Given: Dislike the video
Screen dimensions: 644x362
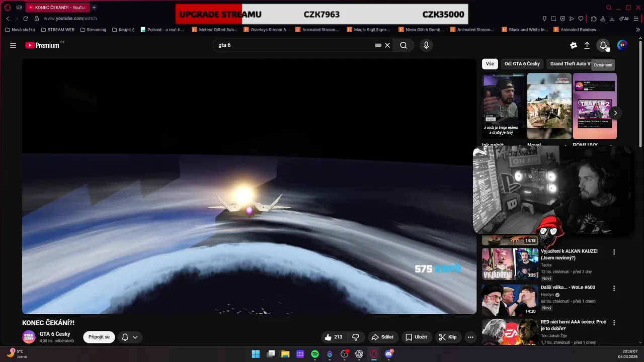Looking at the screenshot, I should point(356,337).
